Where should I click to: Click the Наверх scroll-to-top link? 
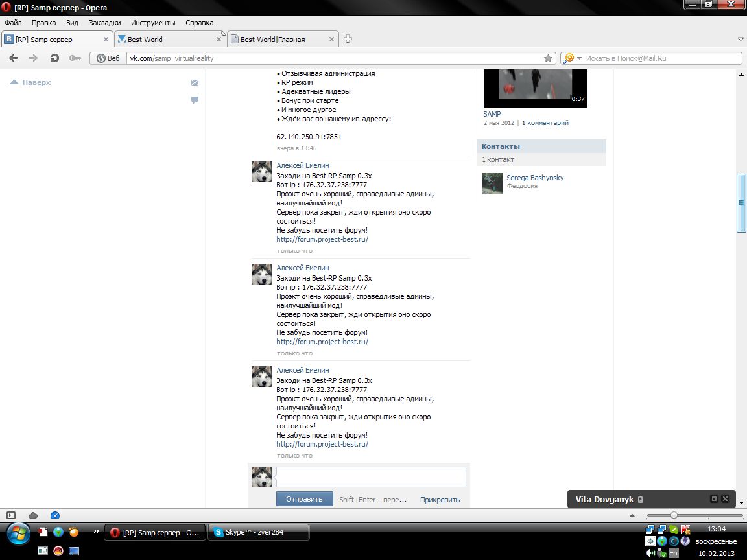[30, 82]
